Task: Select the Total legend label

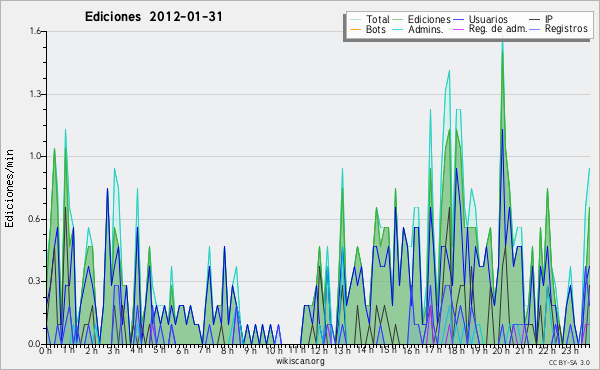Action: pos(378,19)
